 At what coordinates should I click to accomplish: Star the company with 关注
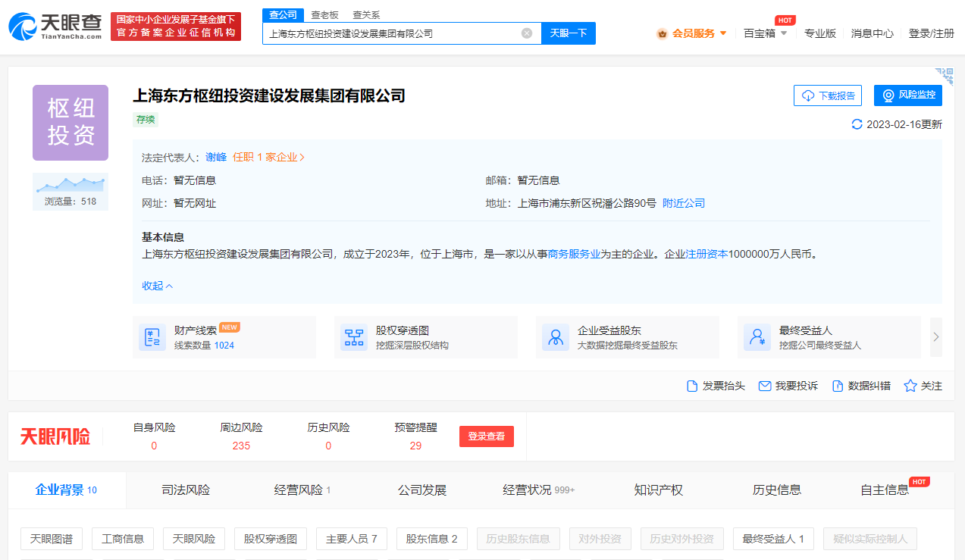coord(923,386)
